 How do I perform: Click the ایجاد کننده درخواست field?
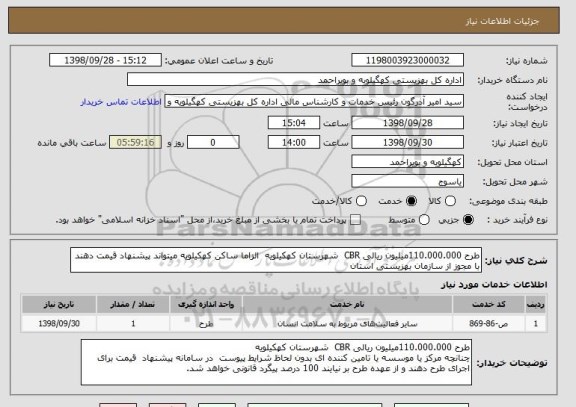click(314, 102)
